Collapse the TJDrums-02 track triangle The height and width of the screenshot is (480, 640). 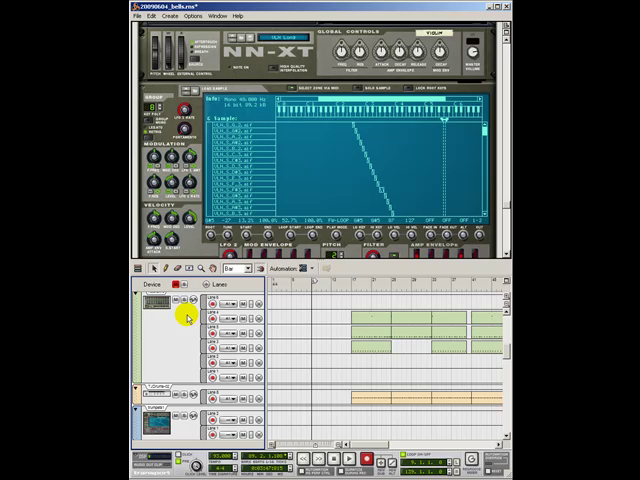[x=136, y=388]
